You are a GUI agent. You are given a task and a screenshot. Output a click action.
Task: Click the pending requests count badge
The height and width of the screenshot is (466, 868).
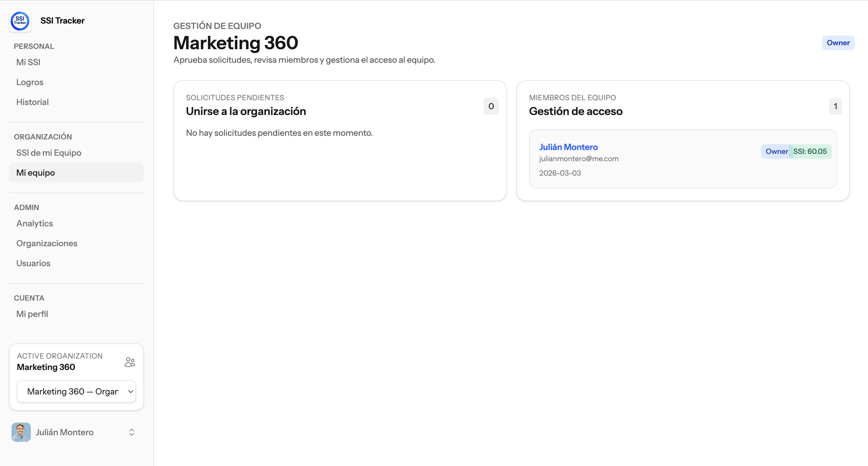point(491,107)
